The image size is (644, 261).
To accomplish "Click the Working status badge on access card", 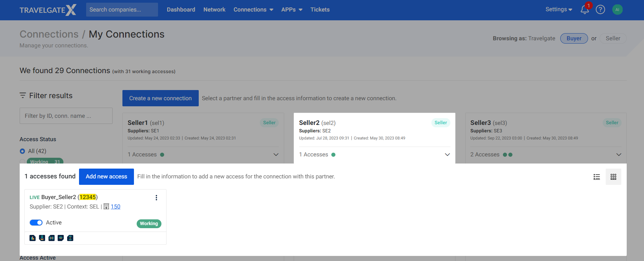I will (149, 223).
